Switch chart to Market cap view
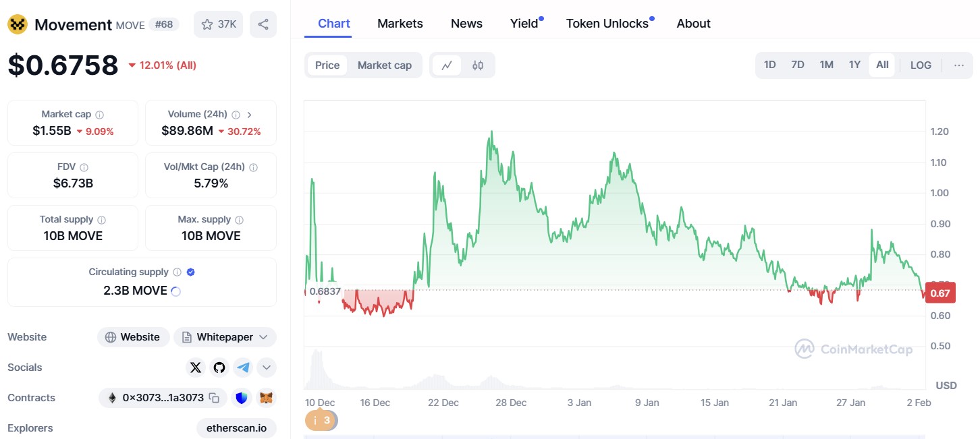This screenshot has height=439, width=980. tap(385, 65)
